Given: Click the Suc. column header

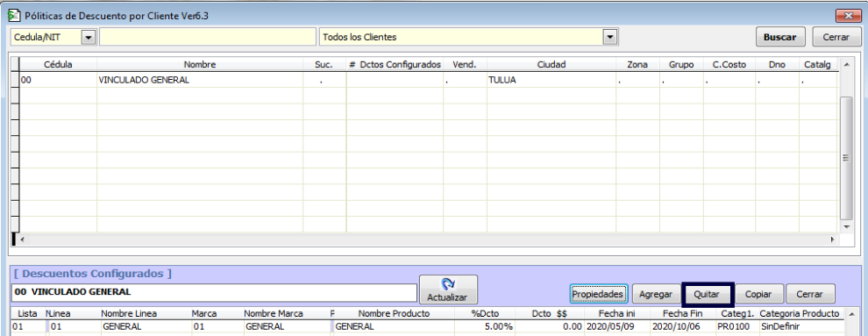Looking at the screenshot, I should 324,65.
